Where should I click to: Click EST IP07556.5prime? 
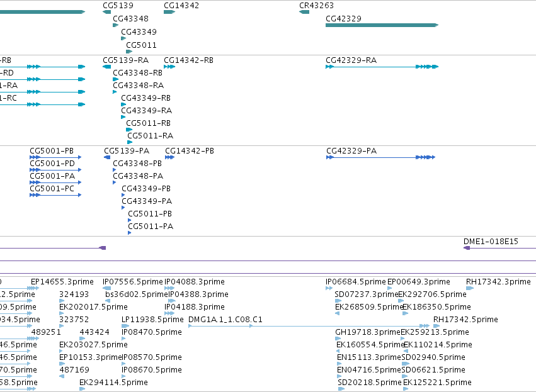pos(133,282)
